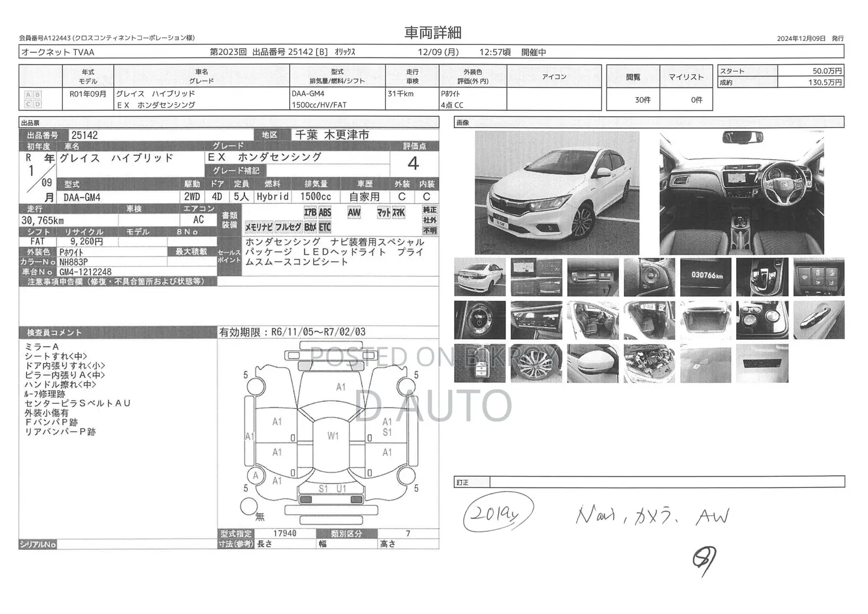
Task: Click the ETC equipment badge
Action: click(325, 227)
